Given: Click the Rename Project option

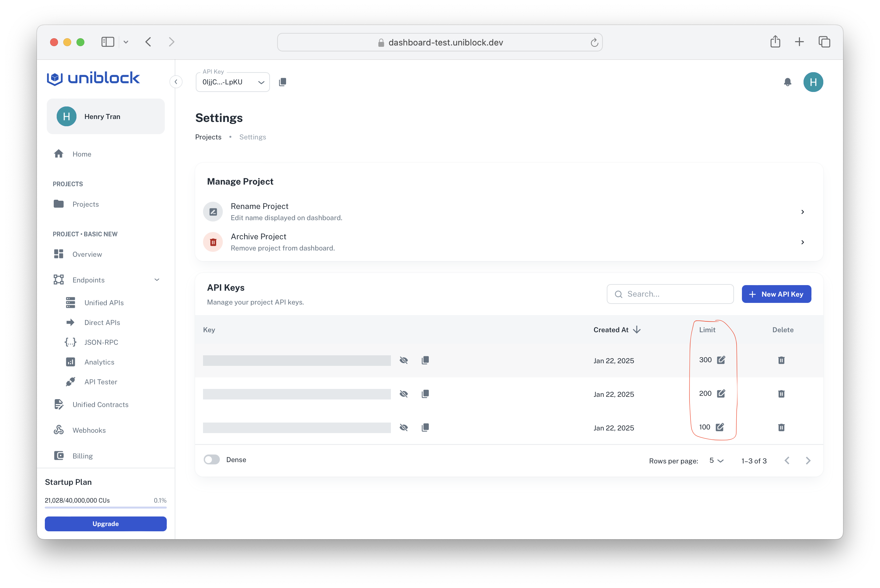Looking at the screenshot, I should [509, 212].
